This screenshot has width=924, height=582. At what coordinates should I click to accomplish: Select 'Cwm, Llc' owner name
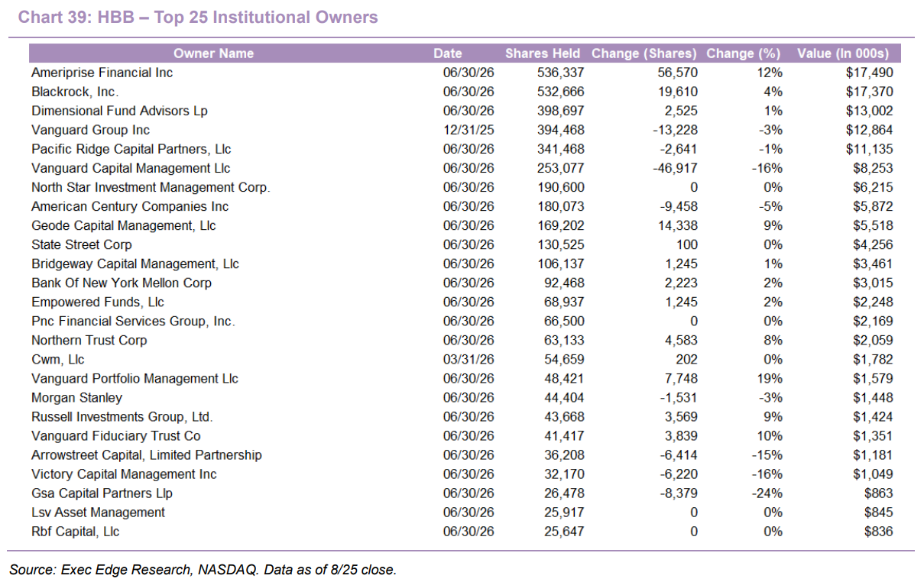[58, 359]
